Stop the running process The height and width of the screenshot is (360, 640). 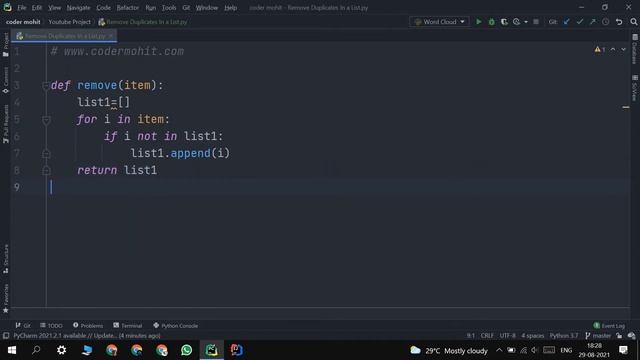pyautogui.click(x=536, y=22)
